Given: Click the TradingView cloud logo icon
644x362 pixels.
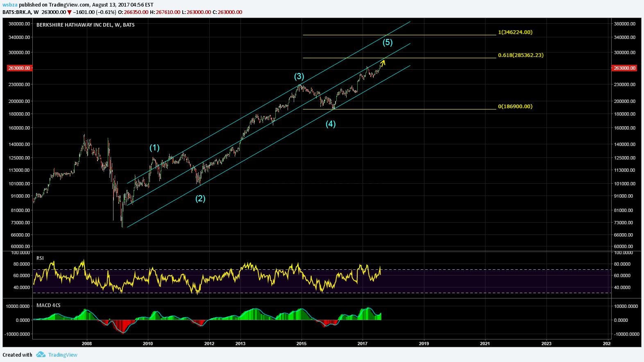Looking at the screenshot, I should (41, 355).
